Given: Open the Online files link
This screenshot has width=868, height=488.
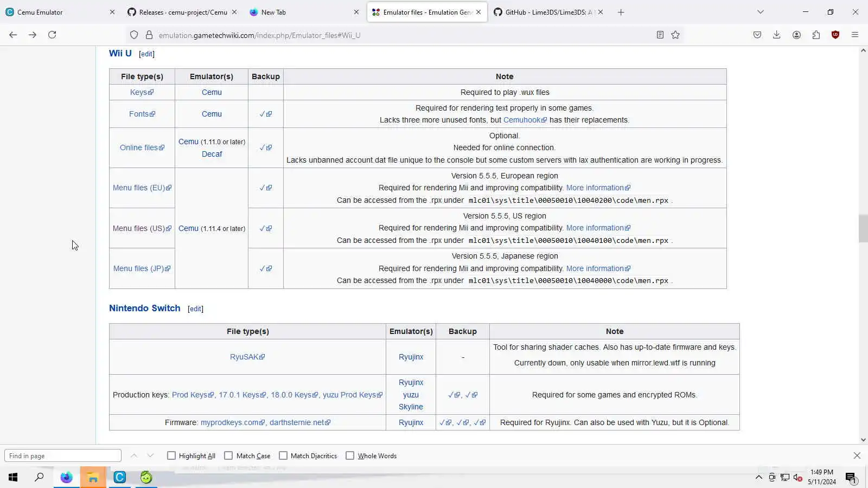Looking at the screenshot, I should (x=142, y=147).
